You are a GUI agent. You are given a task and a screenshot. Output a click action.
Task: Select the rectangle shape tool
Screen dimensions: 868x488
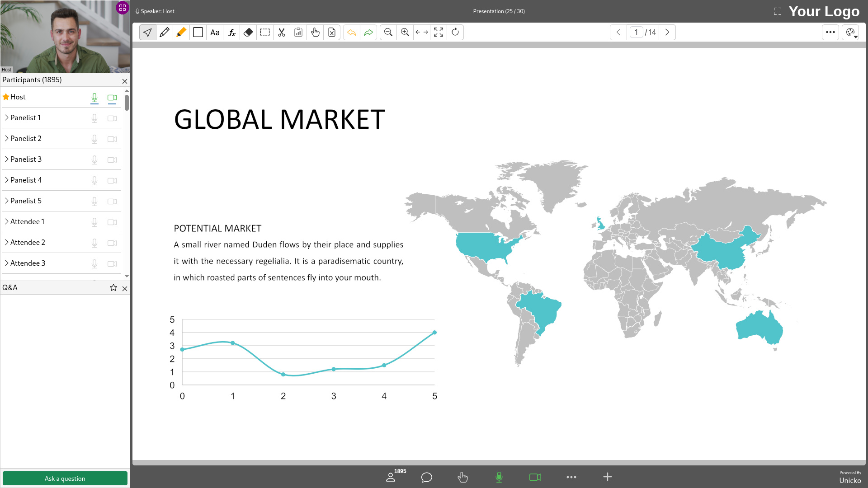[198, 32]
